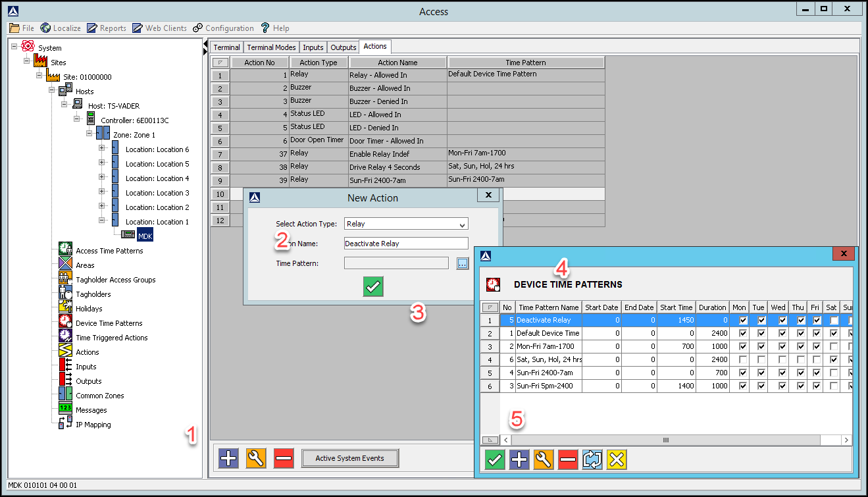Click the wrench icon to edit the action
Viewport: 868px width, 497px height.
tap(256, 458)
